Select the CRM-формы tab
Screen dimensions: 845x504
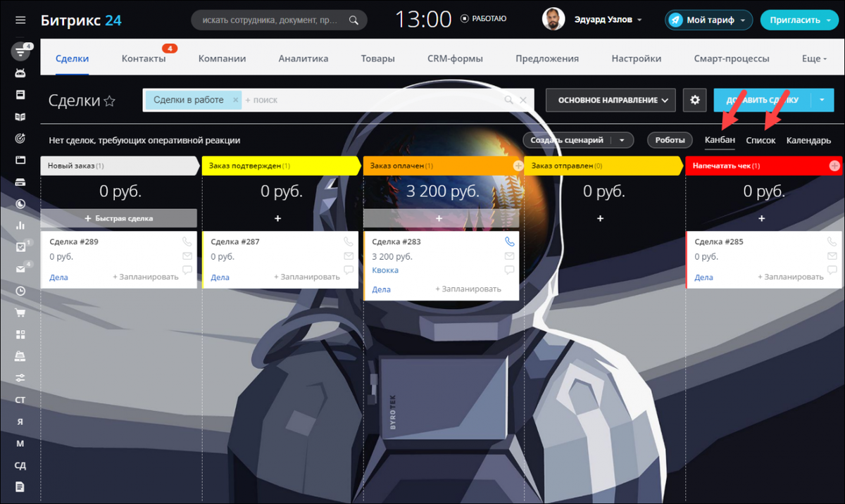(x=455, y=59)
